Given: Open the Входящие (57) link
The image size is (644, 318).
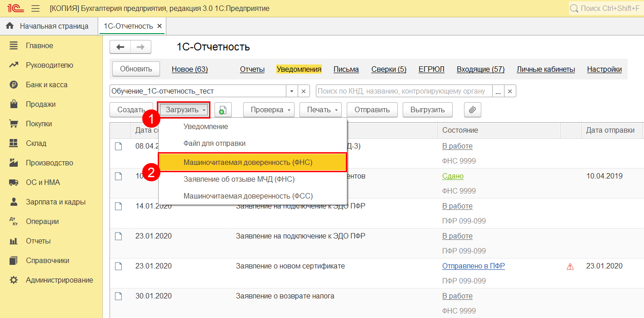Looking at the screenshot, I should pos(480,70).
